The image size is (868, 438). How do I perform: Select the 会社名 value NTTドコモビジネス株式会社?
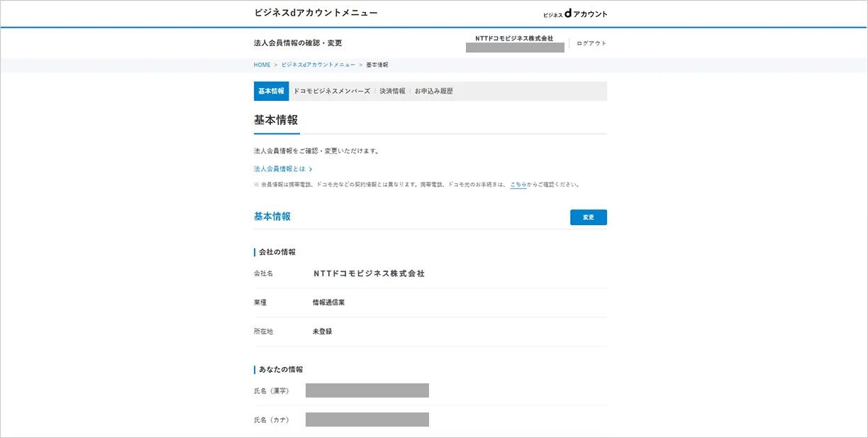(369, 273)
